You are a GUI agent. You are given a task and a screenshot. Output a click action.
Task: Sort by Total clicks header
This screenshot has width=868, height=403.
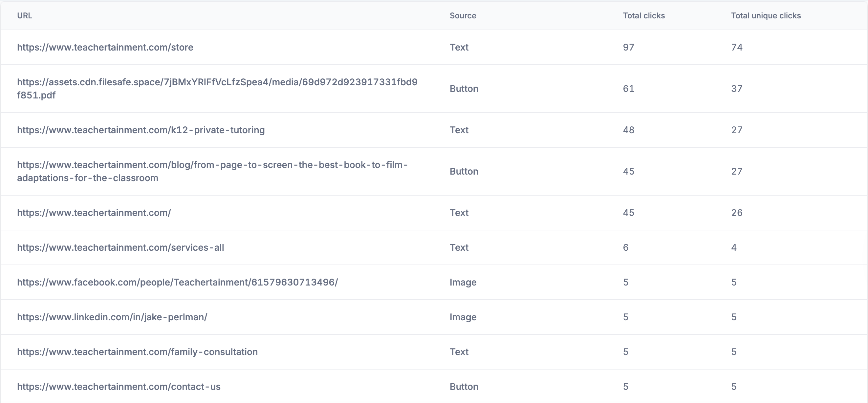point(643,15)
